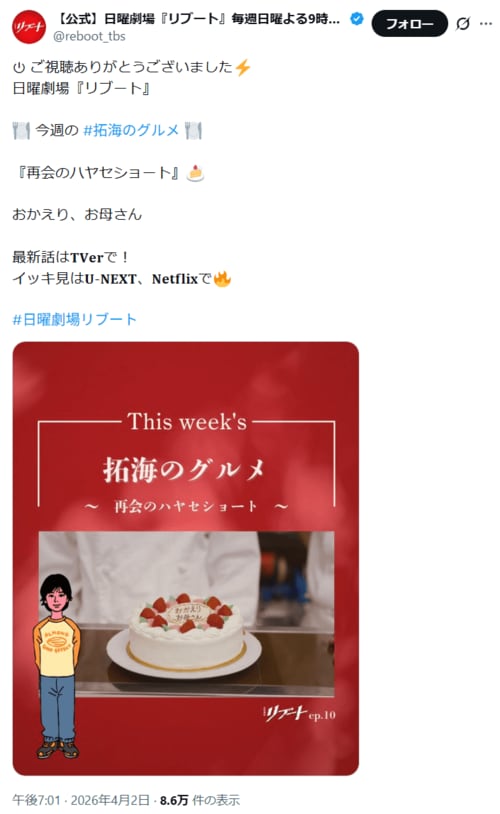Image resolution: width=500 pixels, height=814 pixels.
Task: Open the @reboot_tbs handle
Action: point(89,36)
